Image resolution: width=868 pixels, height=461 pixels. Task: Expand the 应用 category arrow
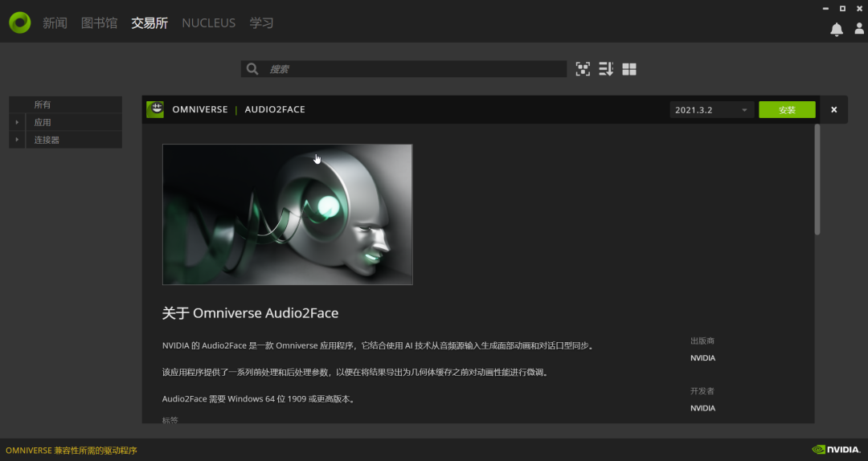pyautogui.click(x=17, y=122)
